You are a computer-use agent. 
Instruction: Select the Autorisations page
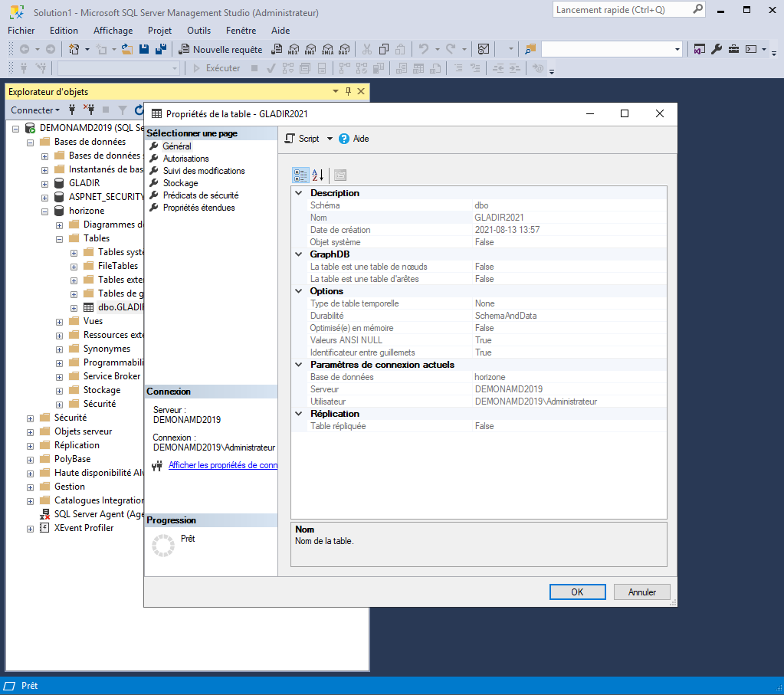[185, 159]
